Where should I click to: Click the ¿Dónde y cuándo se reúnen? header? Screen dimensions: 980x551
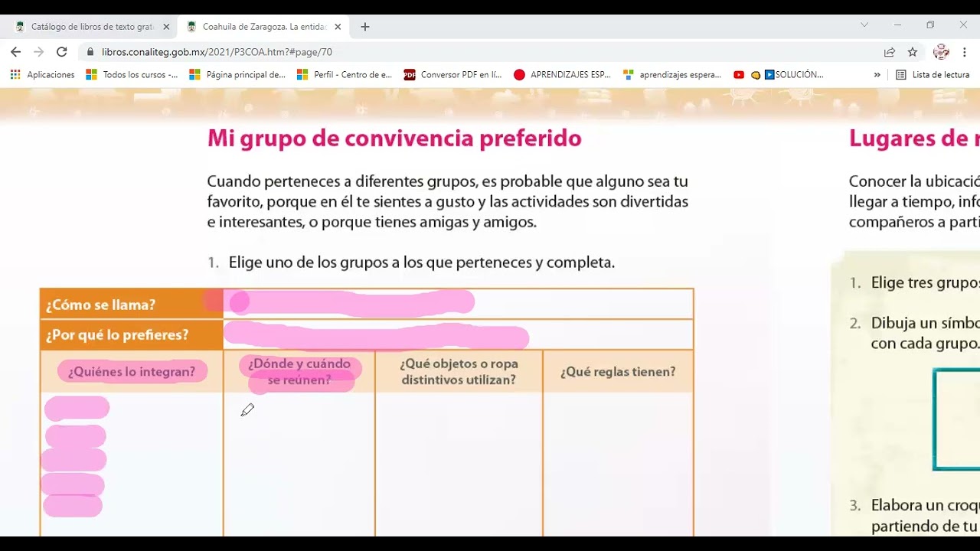pos(299,372)
